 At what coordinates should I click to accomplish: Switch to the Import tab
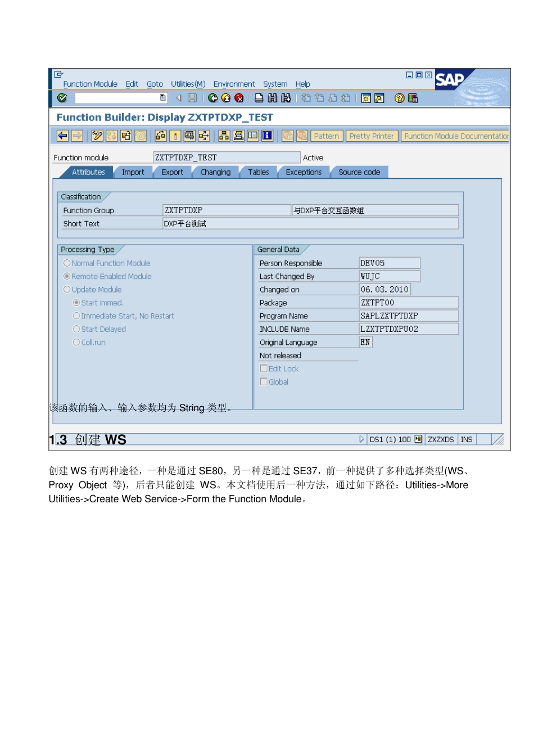133,172
